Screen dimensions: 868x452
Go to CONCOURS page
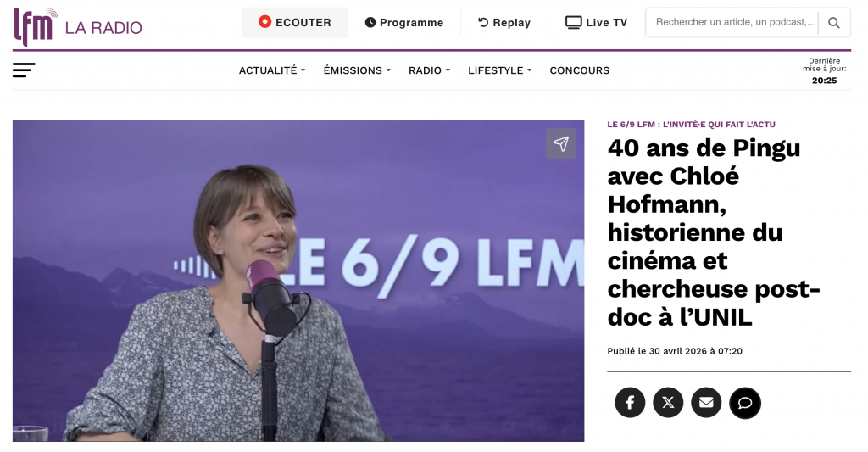580,70
